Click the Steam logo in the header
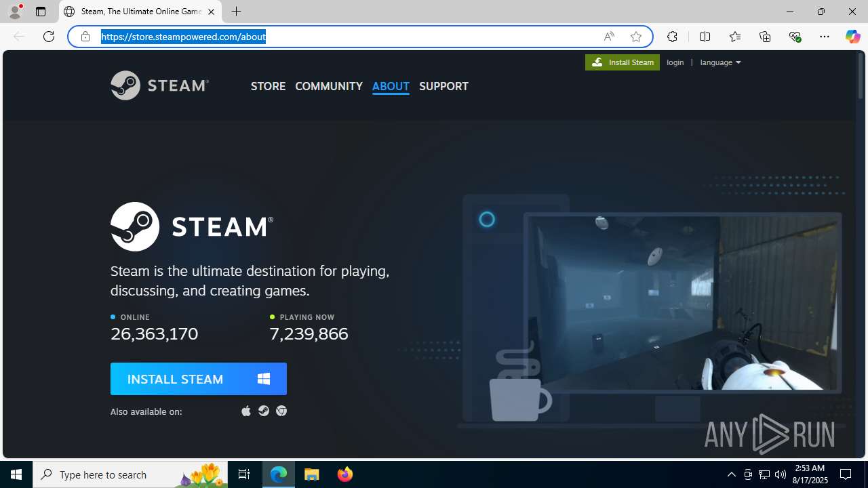 click(x=159, y=85)
